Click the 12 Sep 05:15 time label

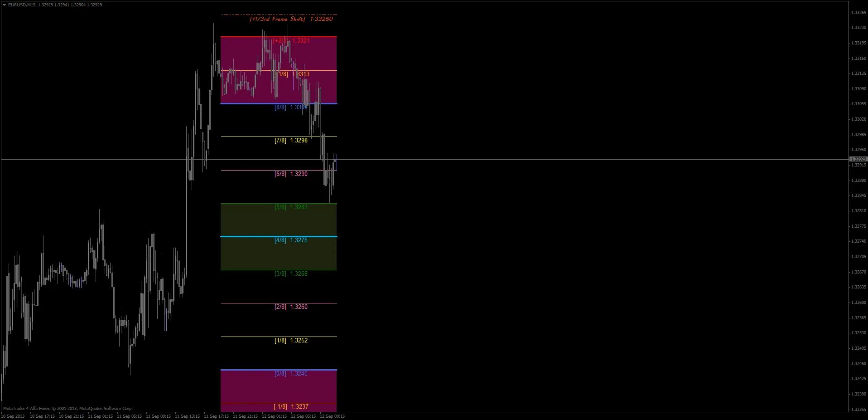[x=303, y=416]
